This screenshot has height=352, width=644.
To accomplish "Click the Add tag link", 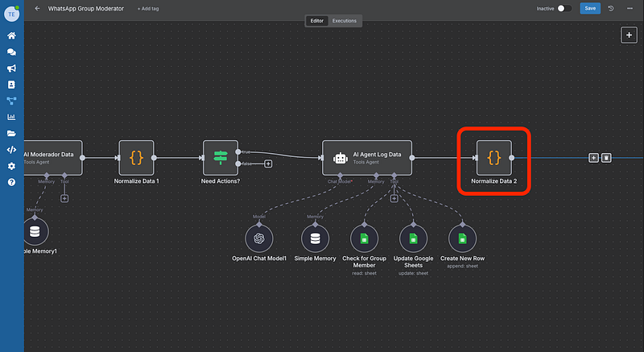I will coord(148,8).
